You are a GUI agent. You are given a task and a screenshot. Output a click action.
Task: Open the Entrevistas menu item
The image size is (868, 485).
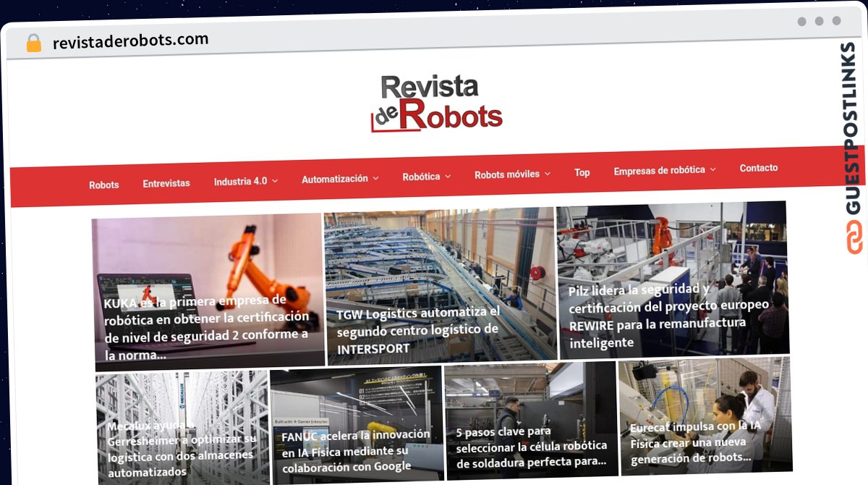click(x=166, y=183)
